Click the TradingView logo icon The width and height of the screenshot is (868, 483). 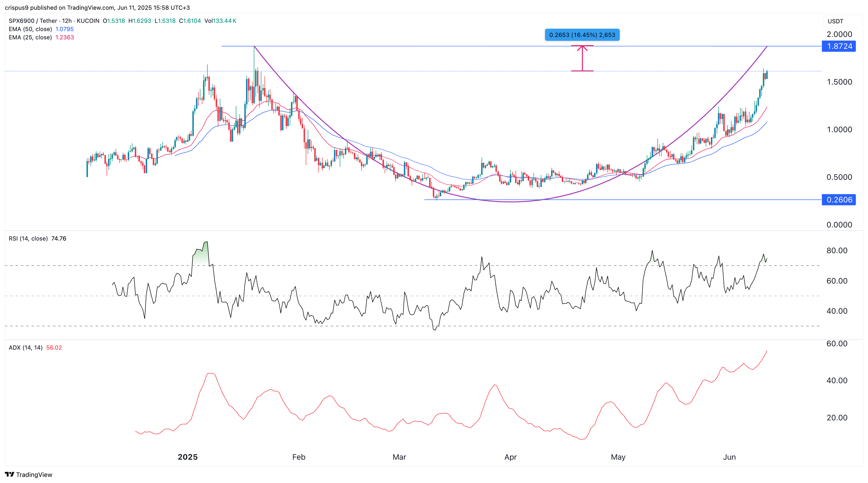click(x=9, y=474)
